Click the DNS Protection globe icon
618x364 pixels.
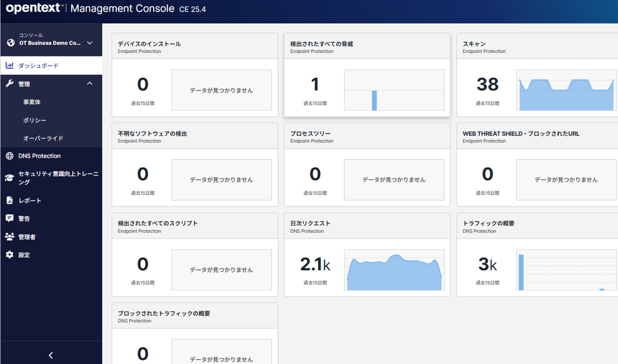click(10, 156)
